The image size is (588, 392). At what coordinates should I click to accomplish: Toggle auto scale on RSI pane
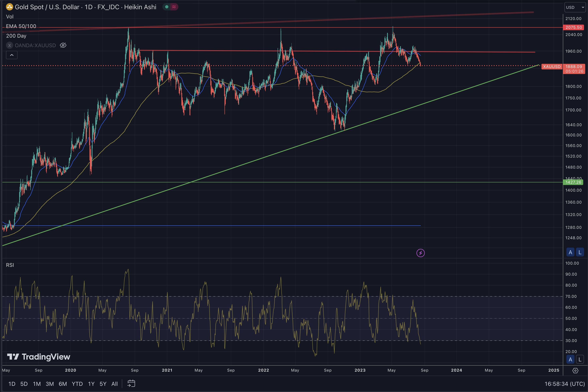570,360
